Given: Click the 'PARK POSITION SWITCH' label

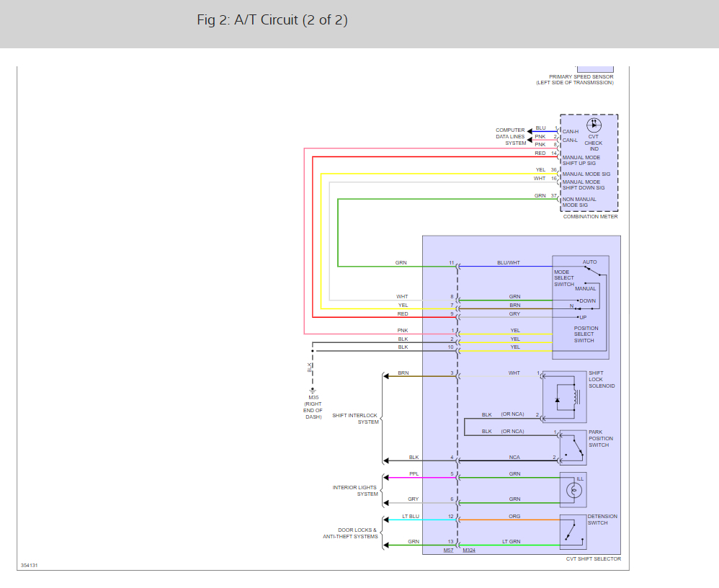Looking at the screenshot, I should coord(601,438).
